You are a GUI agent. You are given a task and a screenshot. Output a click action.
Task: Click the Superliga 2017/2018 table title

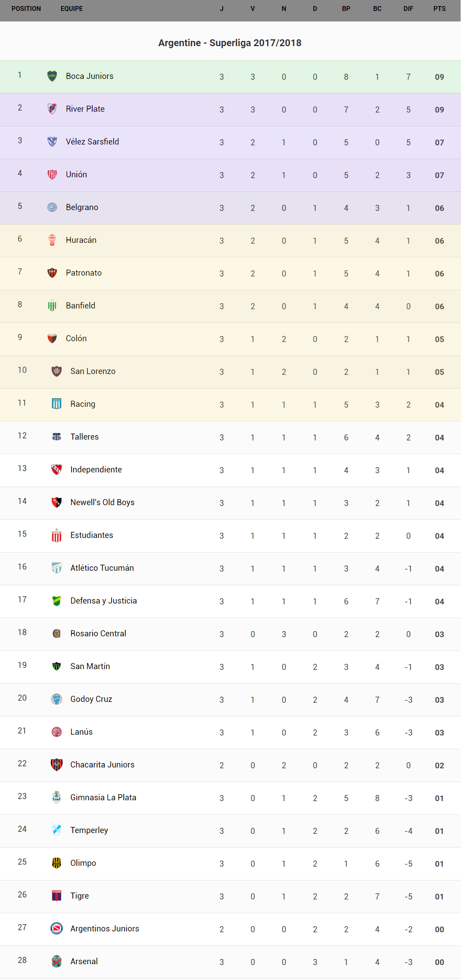pos(230,43)
